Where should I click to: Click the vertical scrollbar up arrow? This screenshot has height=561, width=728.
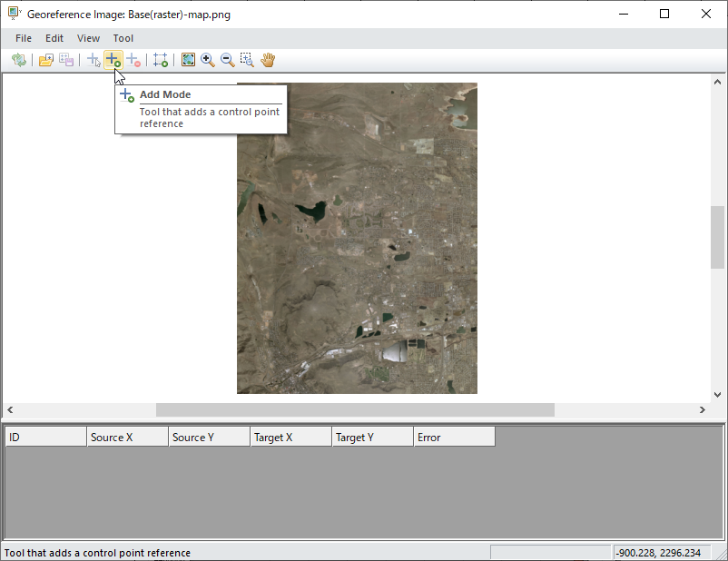tap(717, 82)
